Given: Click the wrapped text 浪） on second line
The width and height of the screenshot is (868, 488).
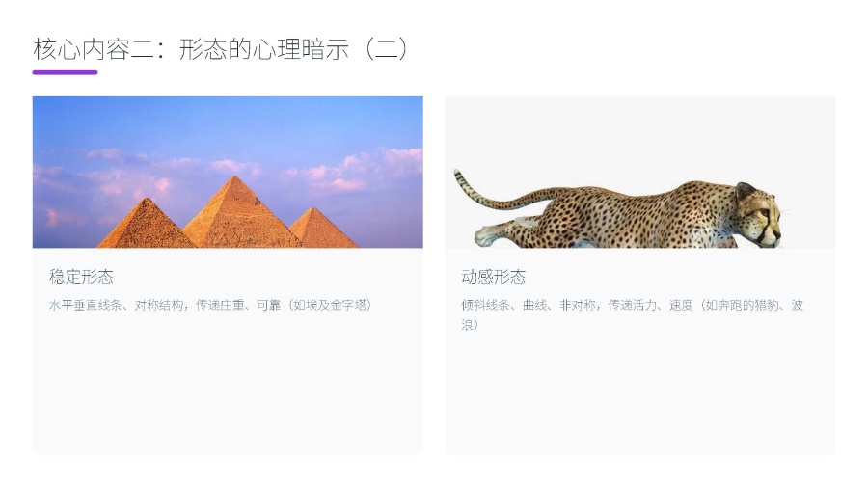Looking at the screenshot, I should (x=470, y=325).
